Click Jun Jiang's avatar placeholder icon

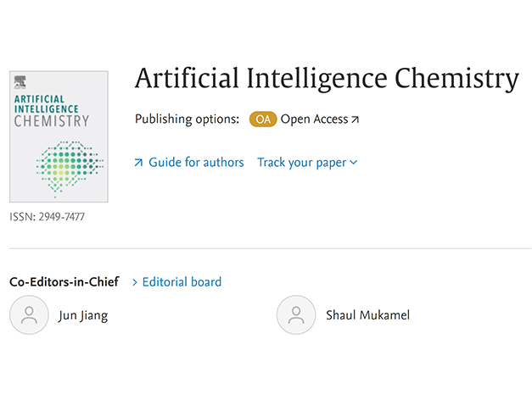29,315
